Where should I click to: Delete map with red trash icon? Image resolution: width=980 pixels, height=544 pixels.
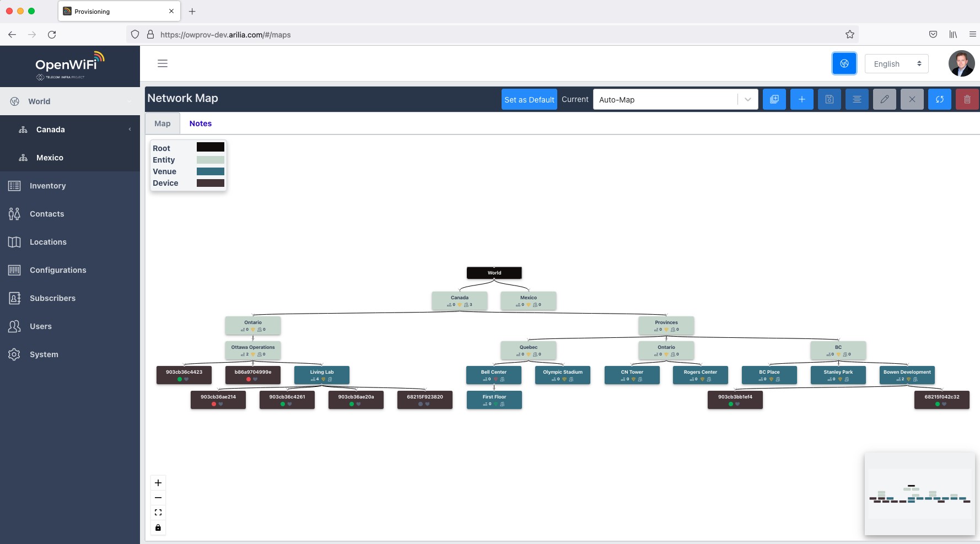coord(967,100)
